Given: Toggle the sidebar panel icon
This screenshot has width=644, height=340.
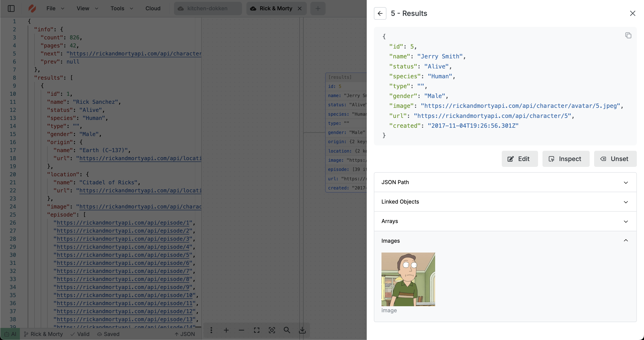Looking at the screenshot, I should click(x=11, y=8).
